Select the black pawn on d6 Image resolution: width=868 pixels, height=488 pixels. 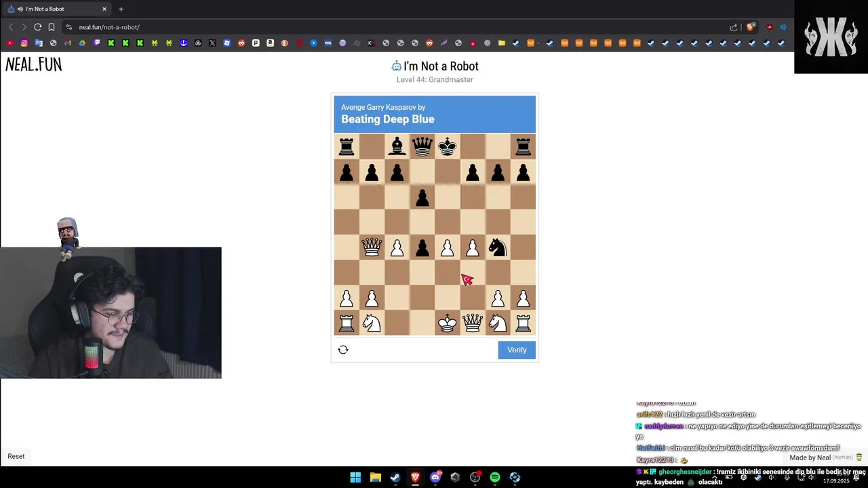[x=422, y=197]
